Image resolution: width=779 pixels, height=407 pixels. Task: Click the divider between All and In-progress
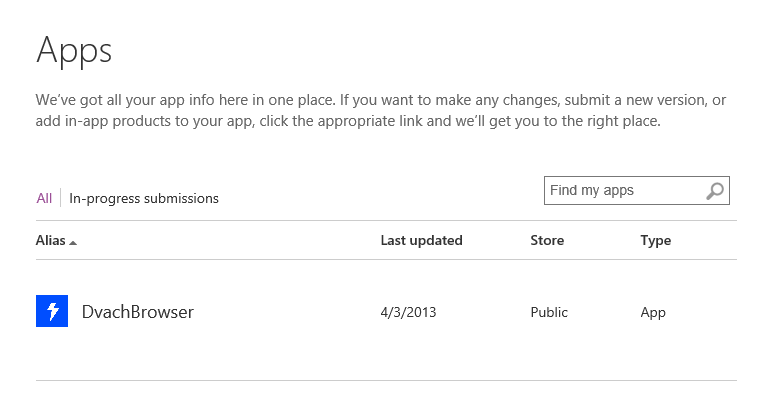coord(61,198)
